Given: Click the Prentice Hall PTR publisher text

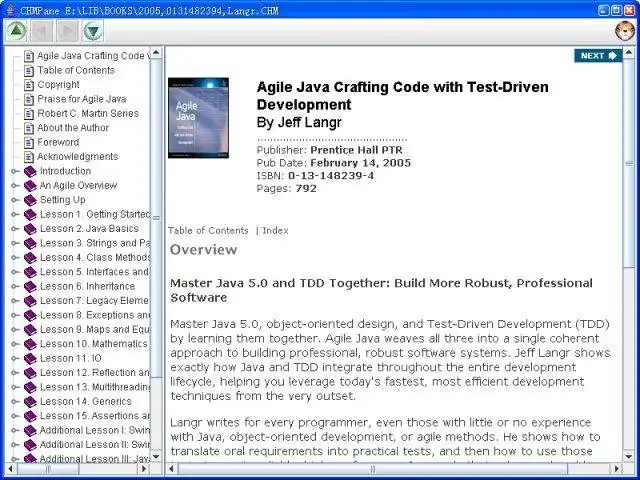Looking at the screenshot, I should tap(356, 150).
